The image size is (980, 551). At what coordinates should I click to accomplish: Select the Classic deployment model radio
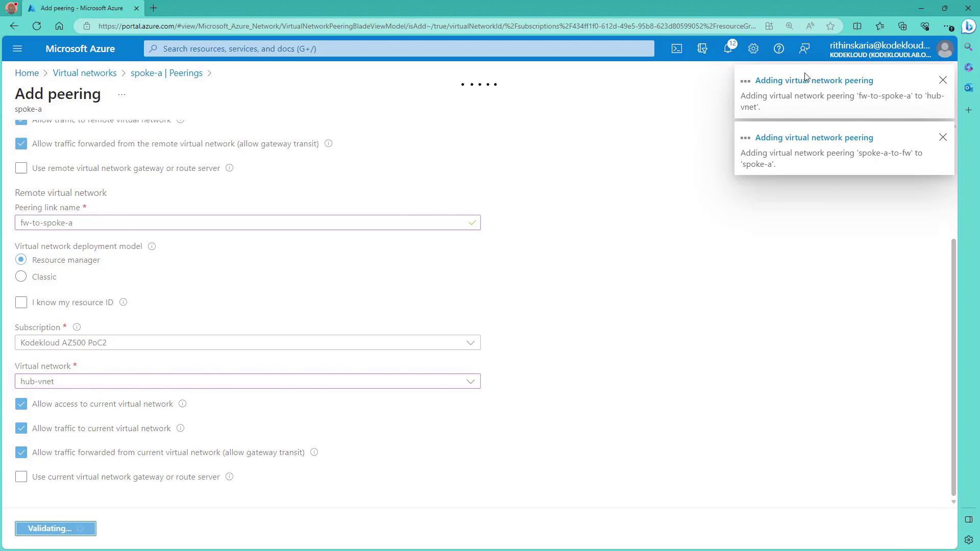click(x=21, y=277)
